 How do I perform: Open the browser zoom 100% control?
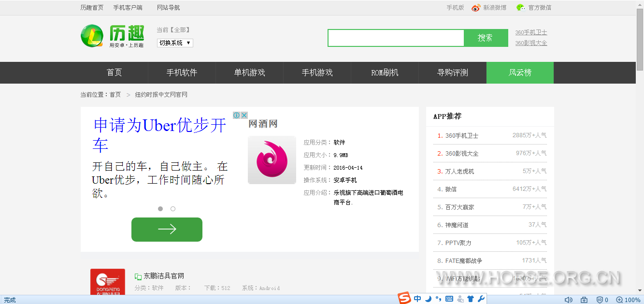point(628,300)
